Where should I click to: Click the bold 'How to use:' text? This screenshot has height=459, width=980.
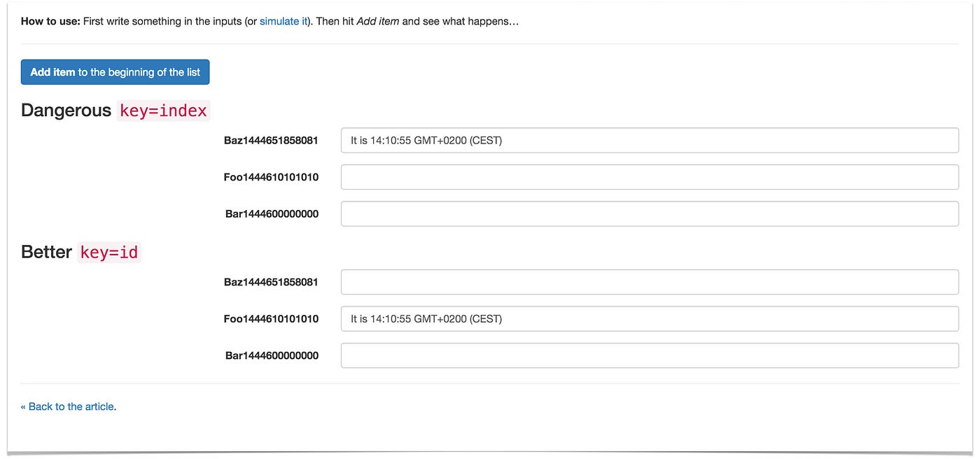[x=50, y=21]
